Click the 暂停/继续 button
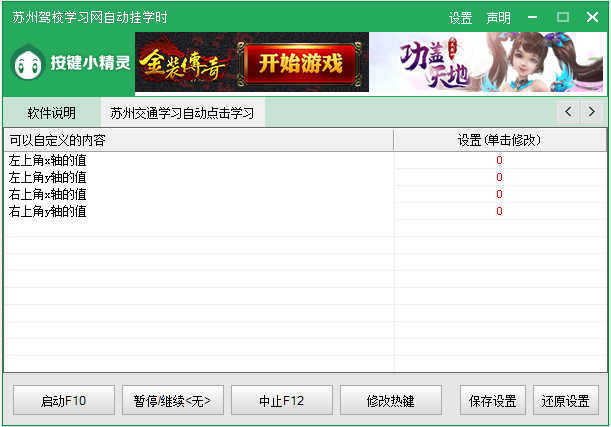 (x=173, y=401)
